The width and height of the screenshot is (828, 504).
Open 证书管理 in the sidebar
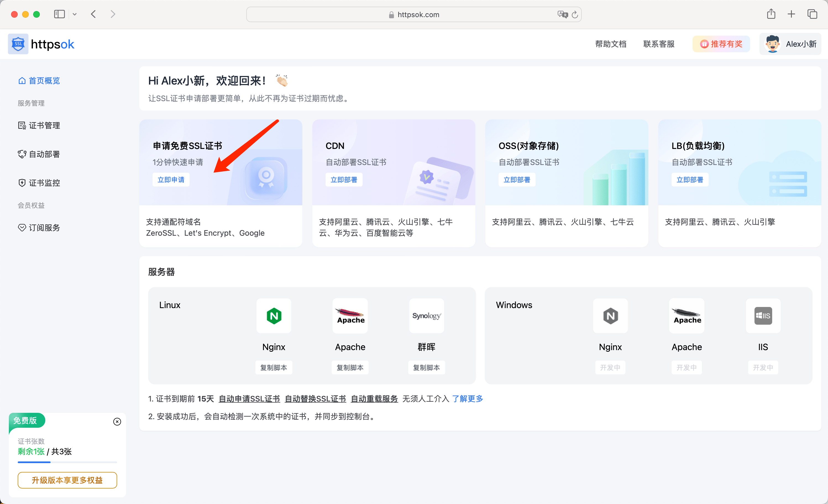coord(44,125)
